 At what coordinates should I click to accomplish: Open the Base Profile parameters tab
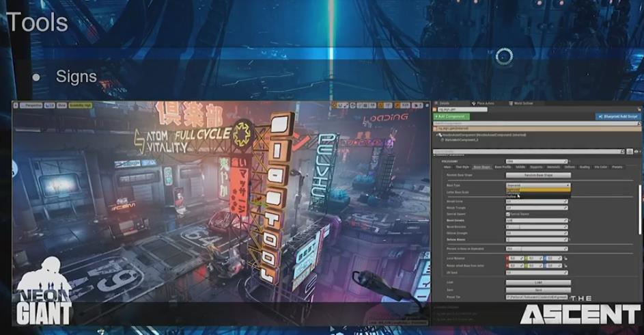point(503,167)
